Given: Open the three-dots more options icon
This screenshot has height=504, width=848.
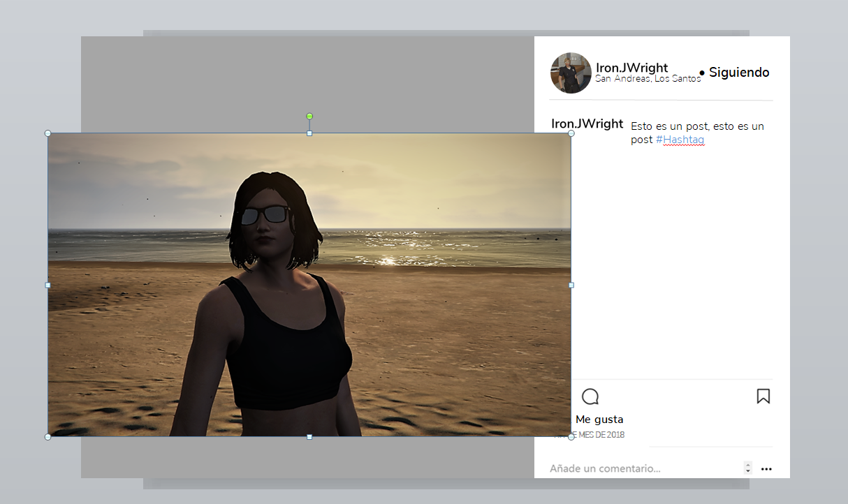Looking at the screenshot, I should (766, 469).
